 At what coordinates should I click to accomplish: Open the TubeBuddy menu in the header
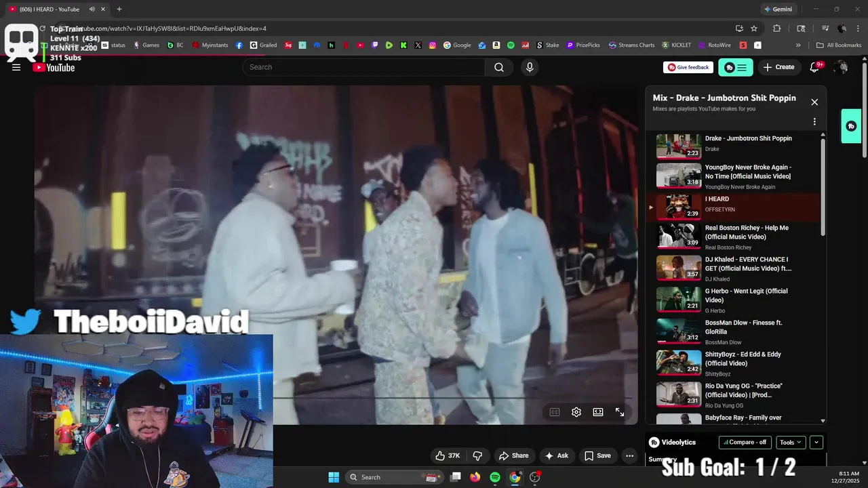(x=736, y=67)
